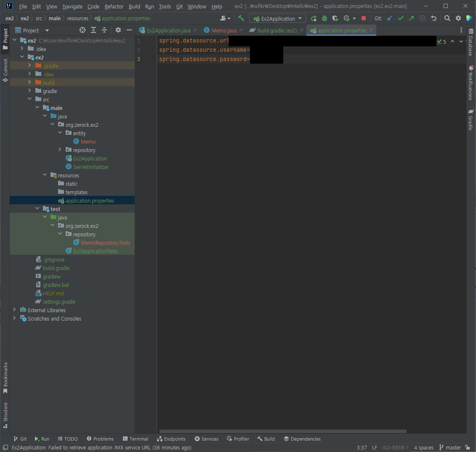Image resolution: width=476 pixels, height=452 pixels.
Task: Open the Ex2Application run configuration dropdown
Action: 277,19
